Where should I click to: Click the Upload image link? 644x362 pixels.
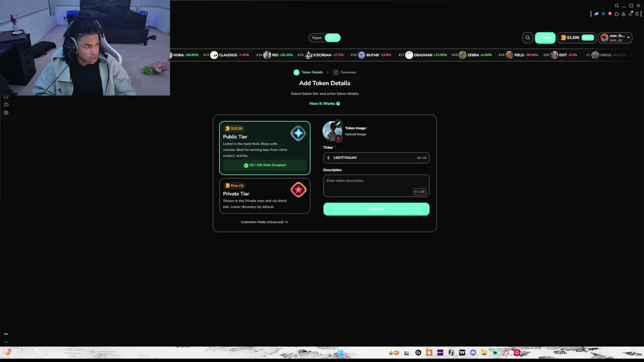pyautogui.click(x=355, y=134)
